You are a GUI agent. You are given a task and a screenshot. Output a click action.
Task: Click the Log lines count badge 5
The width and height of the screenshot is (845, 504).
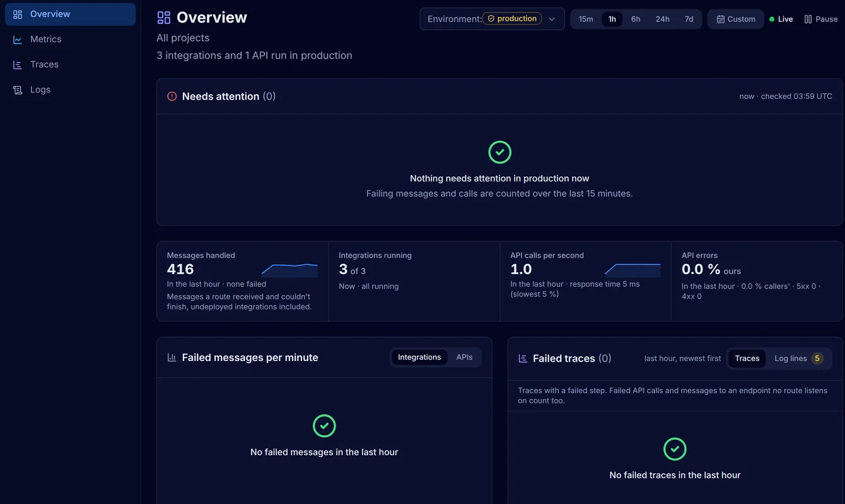tap(817, 358)
